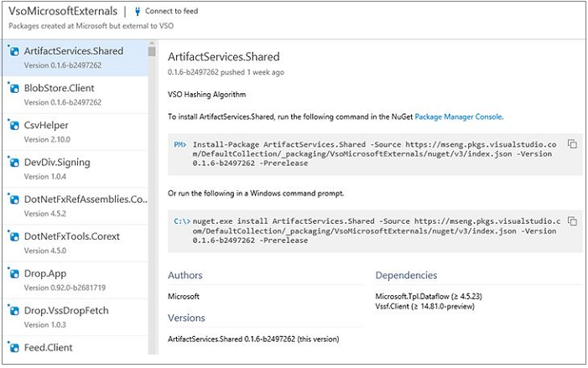This screenshot has height=368, width=588.
Task: Click the Vssf.Client dependency entry
Action: click(425, 306)
